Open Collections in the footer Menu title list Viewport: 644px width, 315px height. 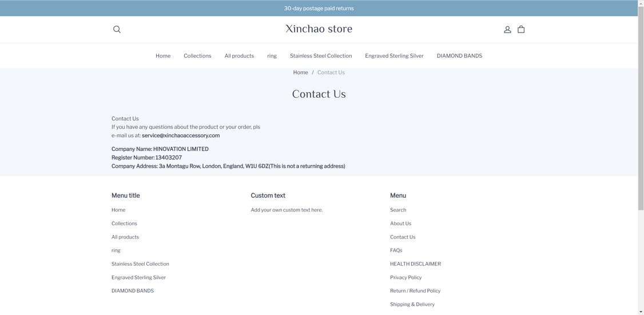pyautogui.click(x=124, y=224)
